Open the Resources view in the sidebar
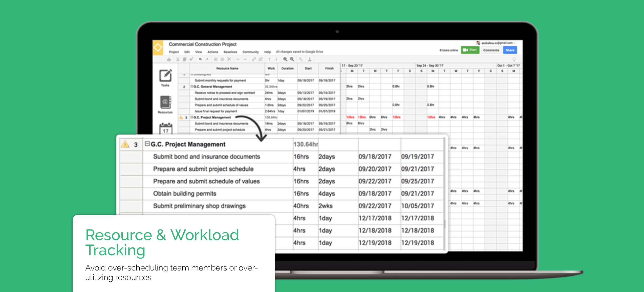Viewport: 644px width, 292px height. point(165,105)
